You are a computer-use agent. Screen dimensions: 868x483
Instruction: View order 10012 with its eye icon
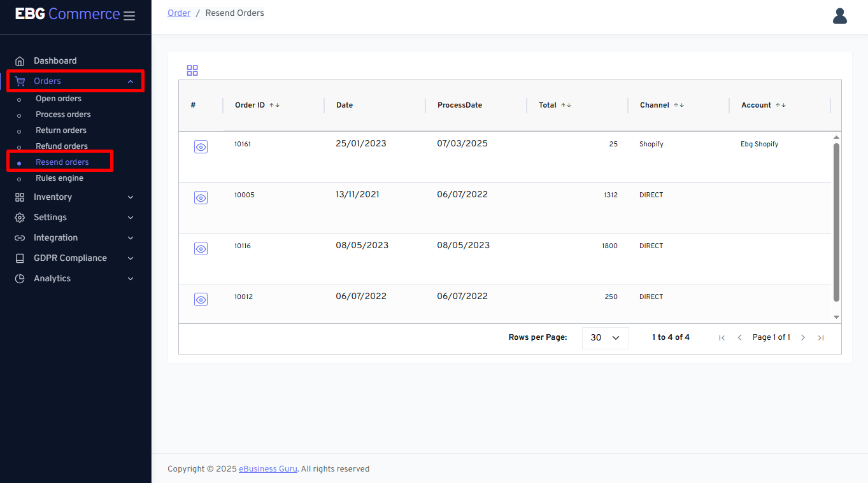[x=201, y=299]
